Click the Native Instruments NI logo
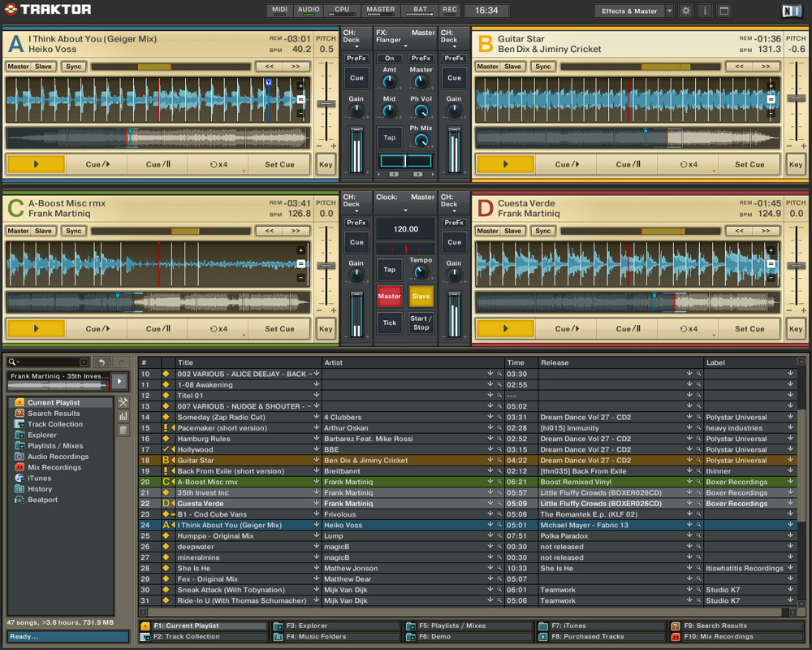The image size is (812, 650). click(791, 11)
